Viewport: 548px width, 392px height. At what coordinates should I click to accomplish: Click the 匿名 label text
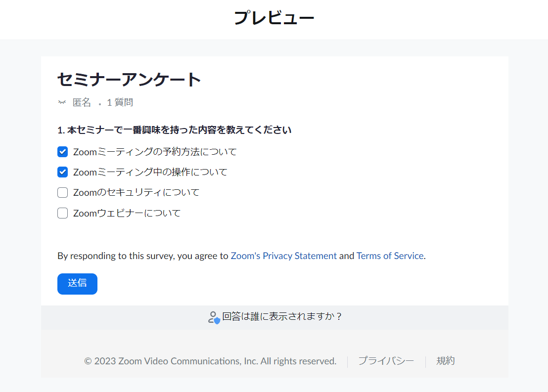[82, 102]
